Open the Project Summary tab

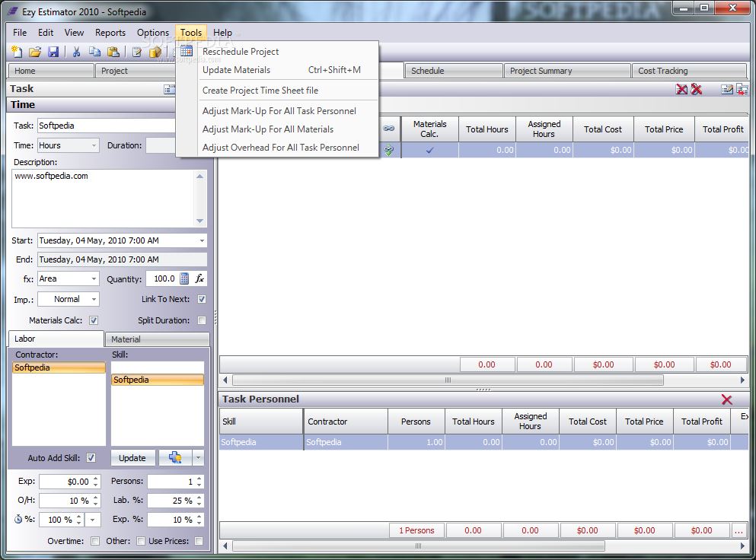click(567, 71)
